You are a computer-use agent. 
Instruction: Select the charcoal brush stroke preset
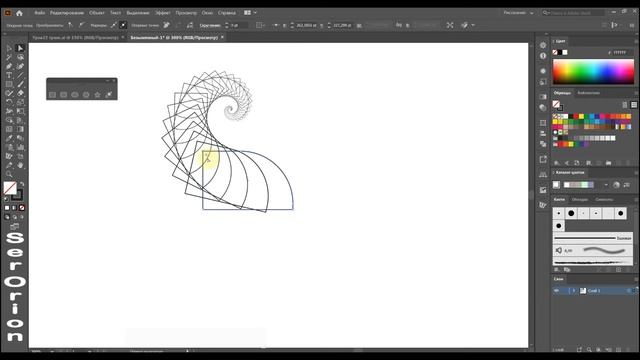point(593,262)
